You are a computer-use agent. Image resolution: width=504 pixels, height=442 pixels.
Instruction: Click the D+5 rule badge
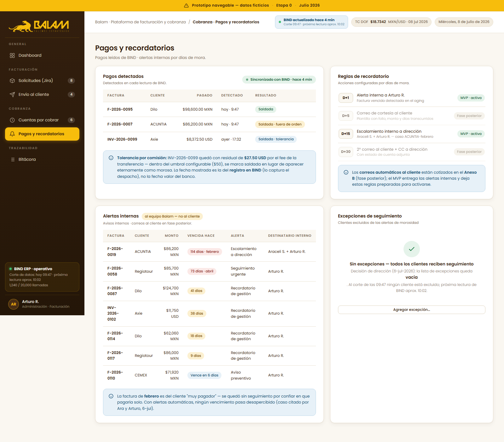tap(346, 116)
